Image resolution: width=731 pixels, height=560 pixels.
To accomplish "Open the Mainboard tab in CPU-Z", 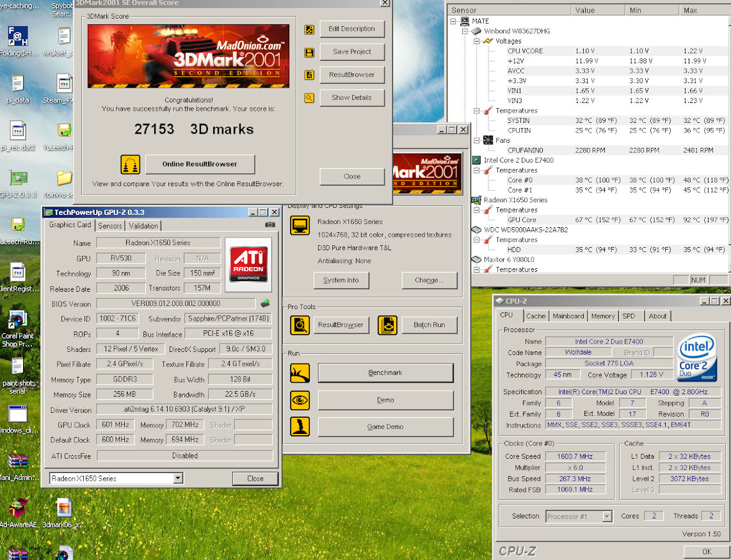I will [568, 316].
